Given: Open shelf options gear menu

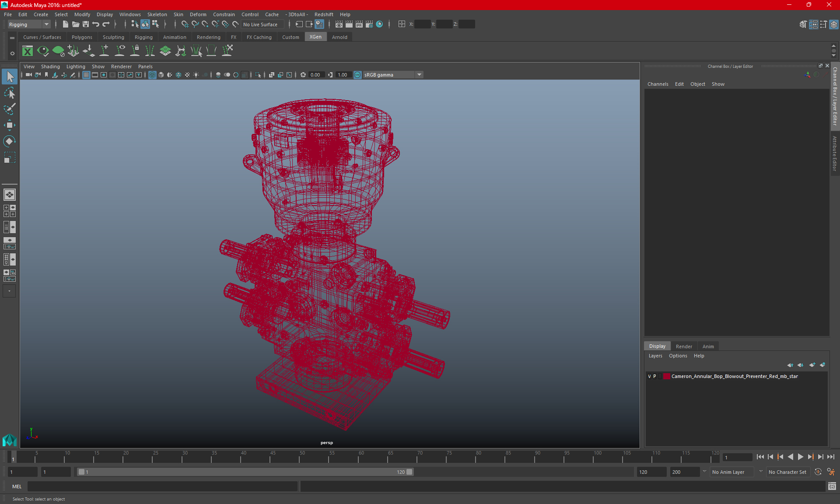Looking at the screenshot, I should [12, 53].
